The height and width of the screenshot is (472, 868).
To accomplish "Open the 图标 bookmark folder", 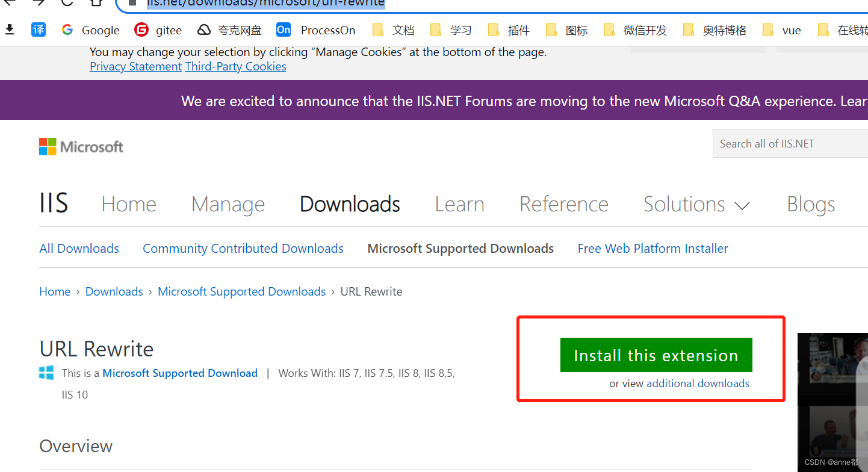I will 566,30.
